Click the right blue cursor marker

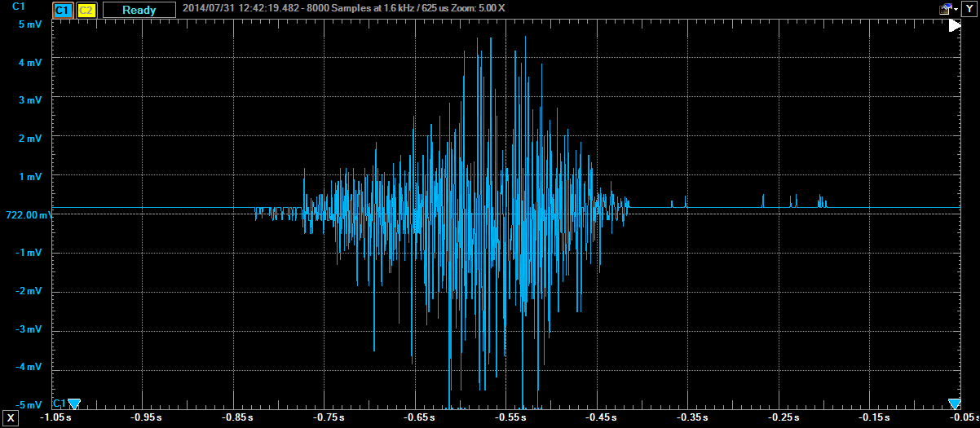click(955, 404)
